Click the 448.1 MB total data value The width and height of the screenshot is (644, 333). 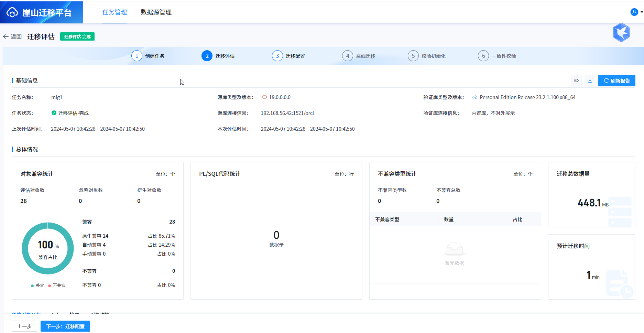pos(593,203)
